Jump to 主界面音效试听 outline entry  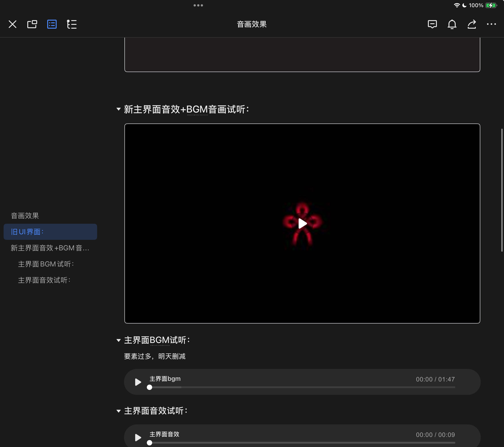(44, 280)
